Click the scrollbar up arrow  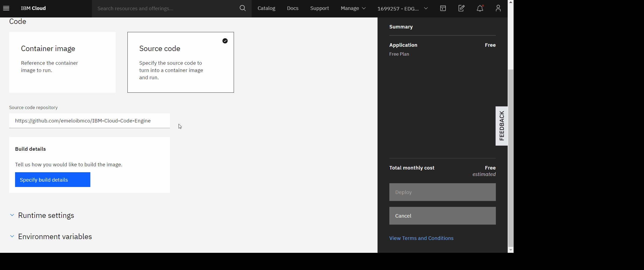511,2
